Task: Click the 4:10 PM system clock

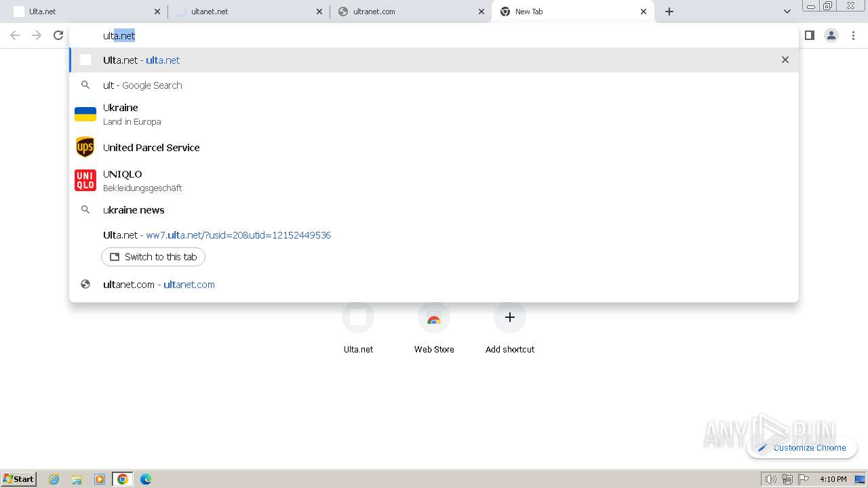Action: 833,479
